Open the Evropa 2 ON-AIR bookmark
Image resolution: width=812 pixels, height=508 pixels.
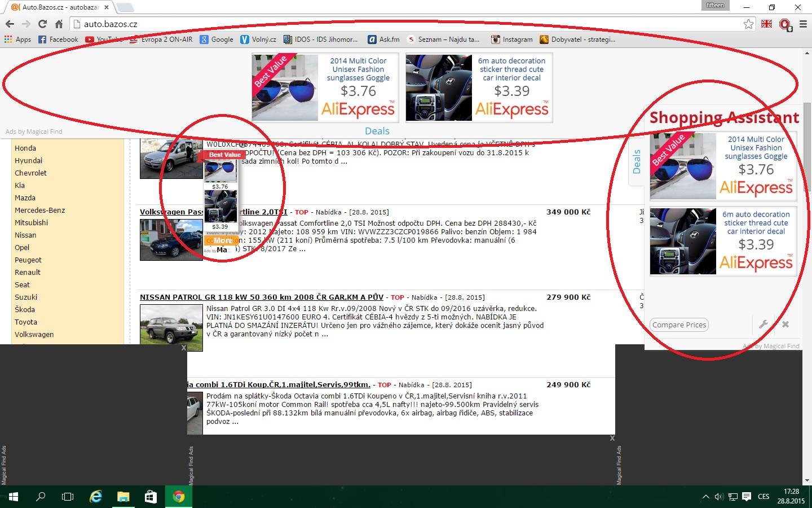[x=161, y=40]
